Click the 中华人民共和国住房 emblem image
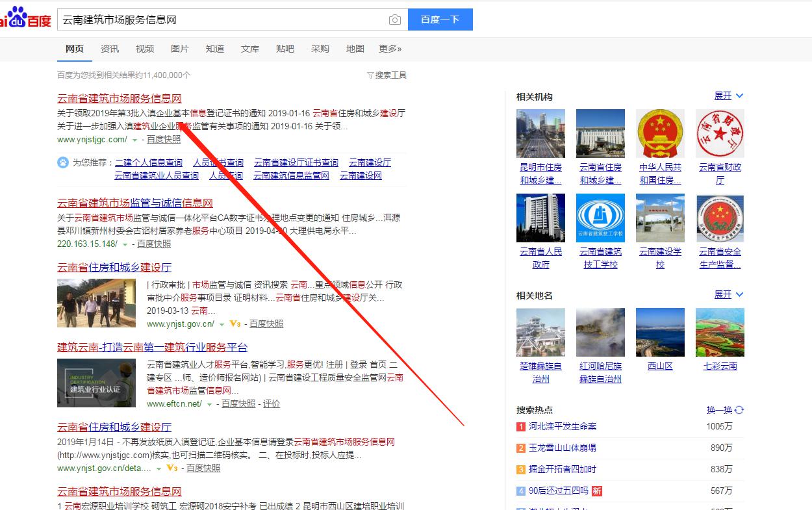Viewport: 812px width, 510px height. [660, 133]
